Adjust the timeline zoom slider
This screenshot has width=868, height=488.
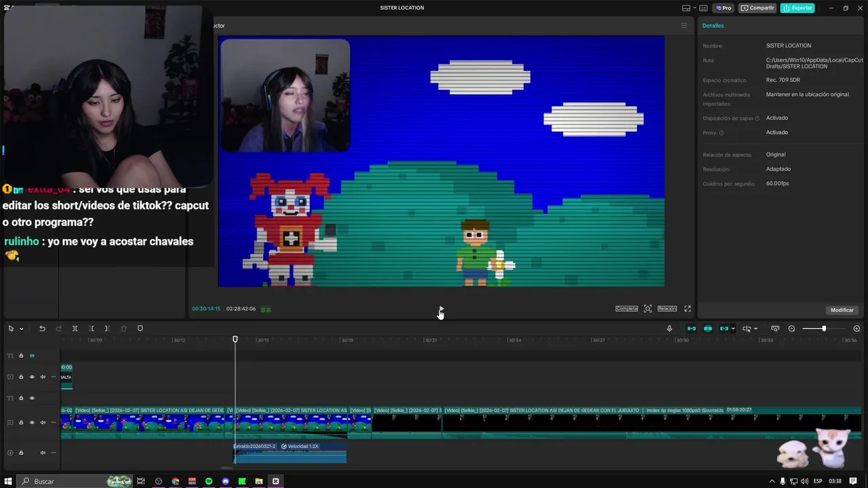click(824, 329)
